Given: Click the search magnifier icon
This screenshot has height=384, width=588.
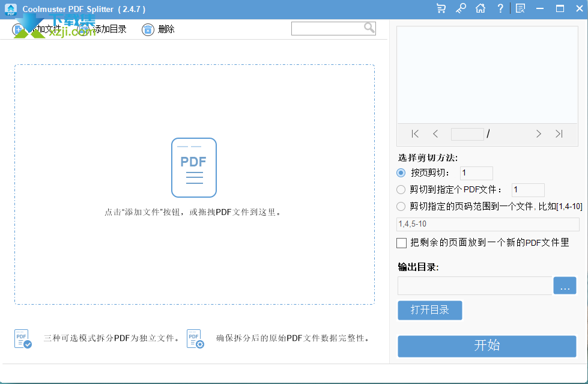Looking at the screenshot, I should tap(369, 28).
